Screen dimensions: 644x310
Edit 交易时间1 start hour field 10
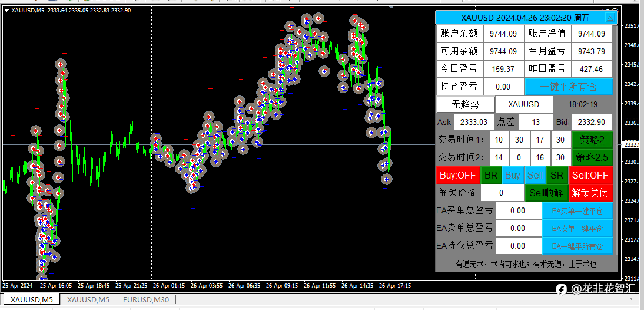(x=499, y=140)
